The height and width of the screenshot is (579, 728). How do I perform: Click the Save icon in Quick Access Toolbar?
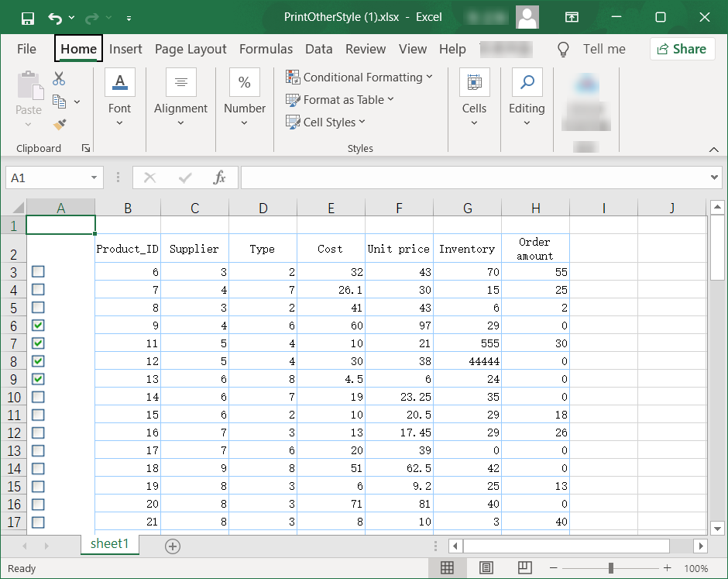tap(26, 16)
